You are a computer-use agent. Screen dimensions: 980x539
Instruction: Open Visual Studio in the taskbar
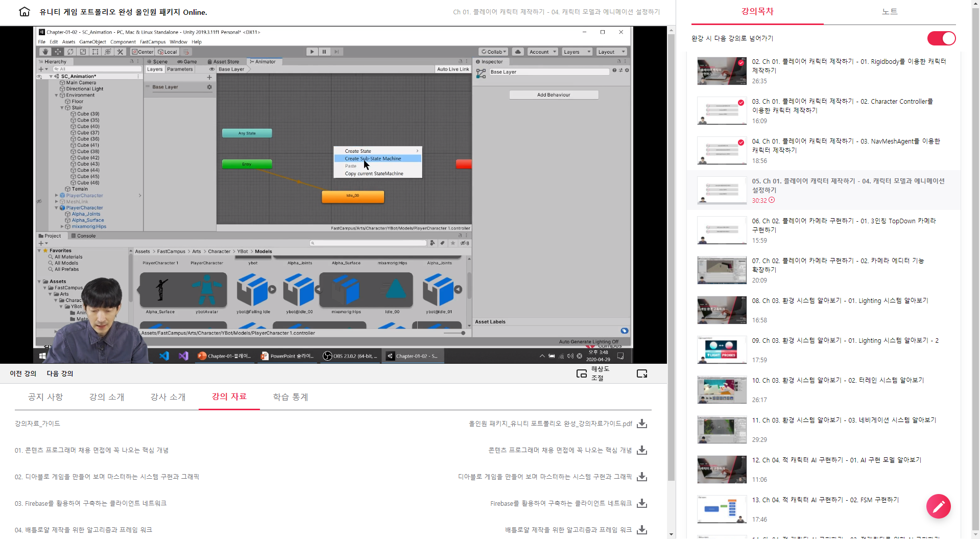(183, 356)
